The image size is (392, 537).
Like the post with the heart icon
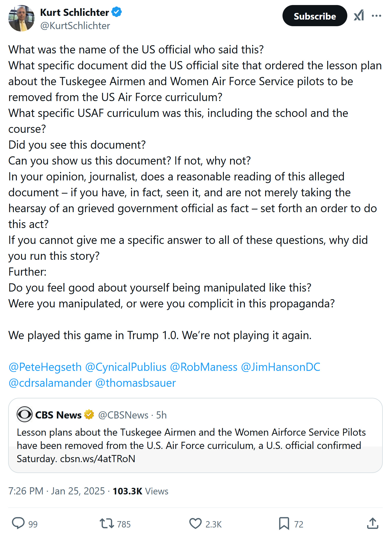tap(195, 523)
